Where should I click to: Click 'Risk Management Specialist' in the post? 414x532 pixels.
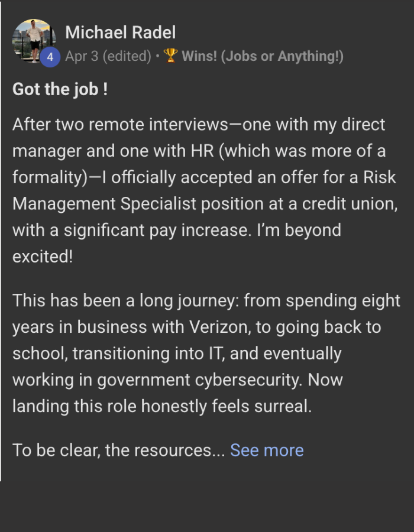point(202,190)
